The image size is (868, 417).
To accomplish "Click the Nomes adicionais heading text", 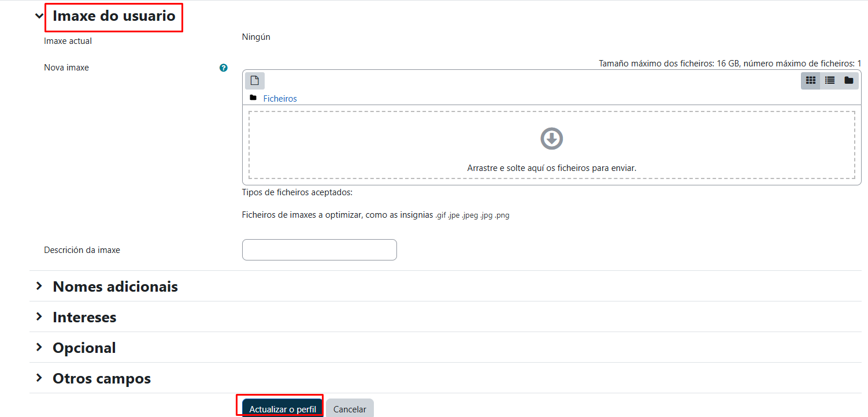I will click(115, 286).
